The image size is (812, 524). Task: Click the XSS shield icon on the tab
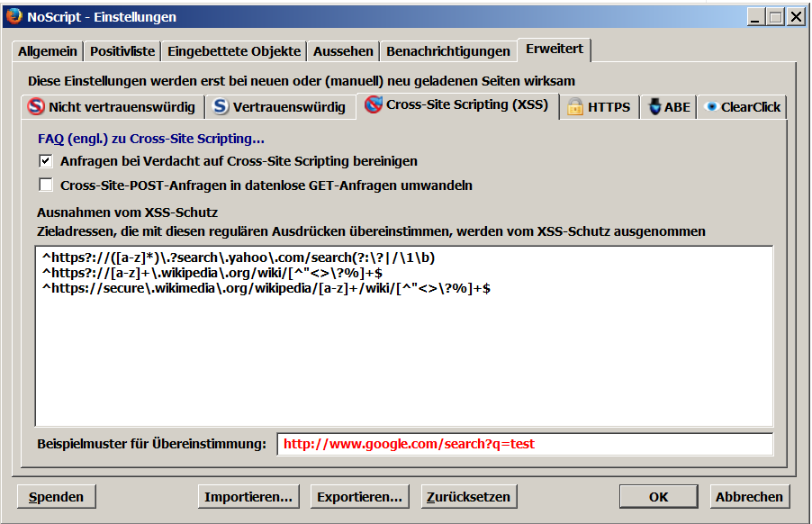pyautogui.click(x=373, y=104)
